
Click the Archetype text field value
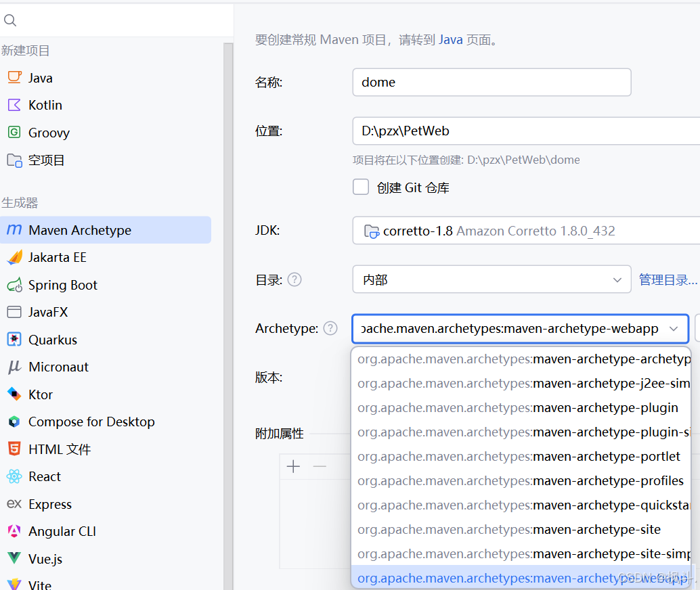pyautogui.click(x=509, y=329)
